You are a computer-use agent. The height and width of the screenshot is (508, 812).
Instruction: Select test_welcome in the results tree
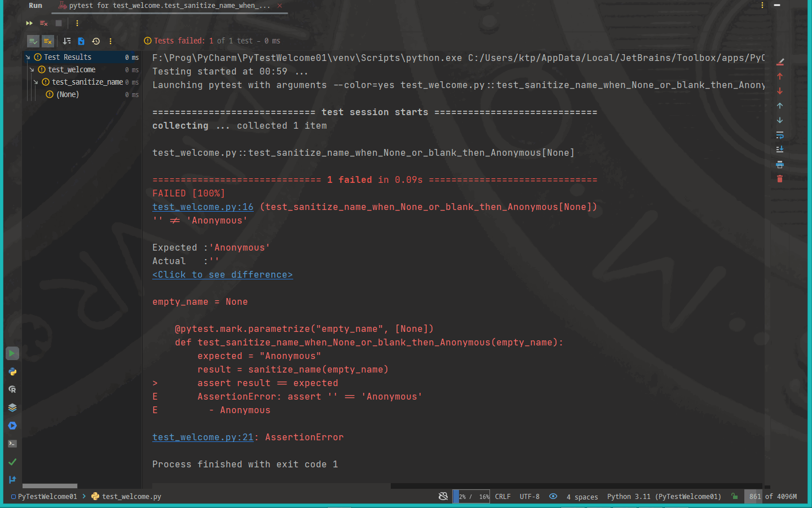pos(72,70)
